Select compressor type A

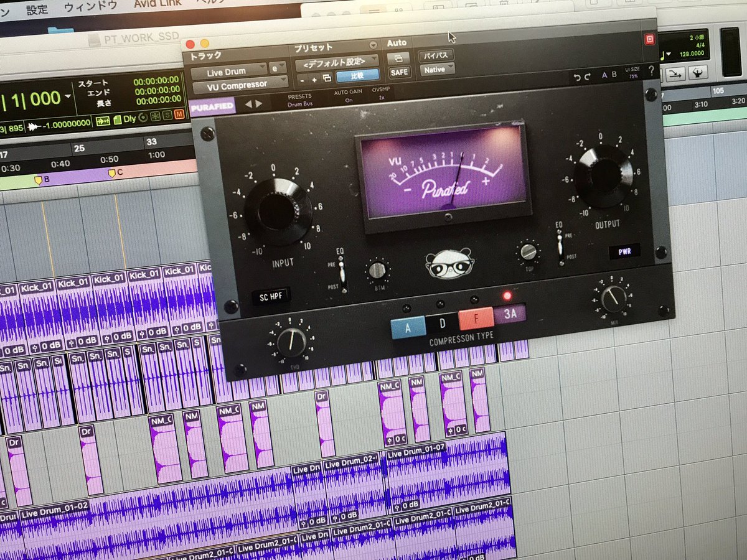[x=408, y=327]
